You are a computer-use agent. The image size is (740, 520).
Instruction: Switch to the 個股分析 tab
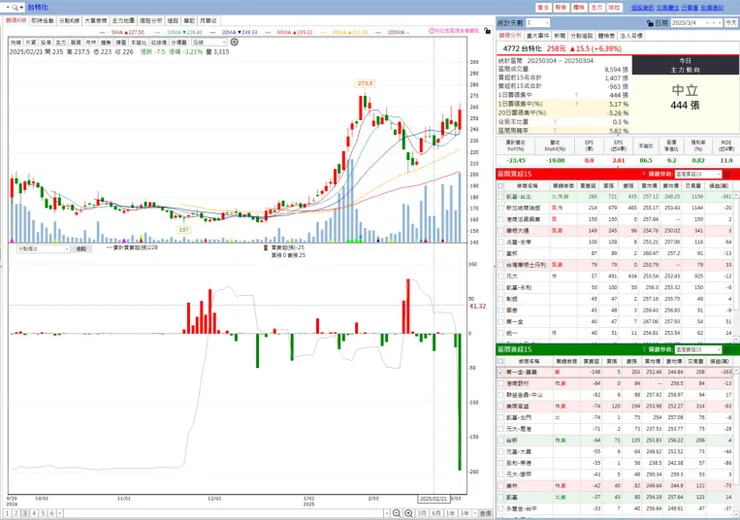tap(151, 21)
